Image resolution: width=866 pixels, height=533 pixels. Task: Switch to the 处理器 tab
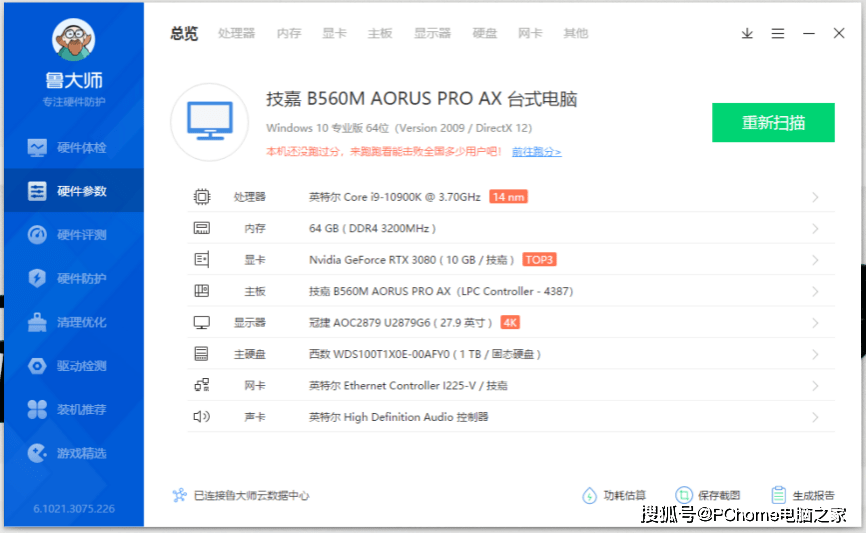click(236, 34)
